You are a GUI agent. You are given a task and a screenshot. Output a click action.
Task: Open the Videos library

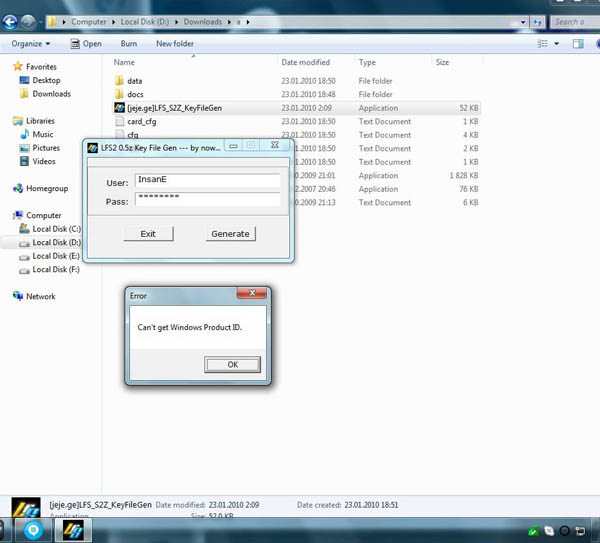[x=44, y=161]
